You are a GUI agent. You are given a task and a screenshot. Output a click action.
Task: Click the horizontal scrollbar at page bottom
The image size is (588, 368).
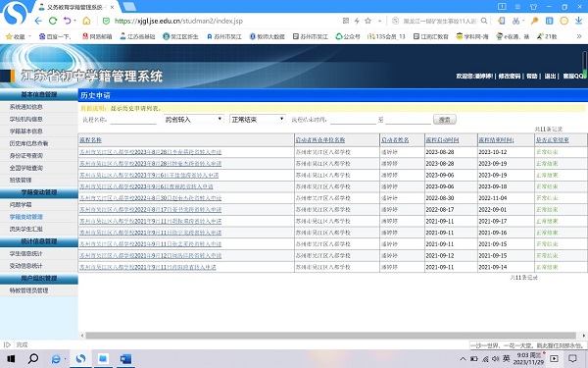click(x=331, y=336)
